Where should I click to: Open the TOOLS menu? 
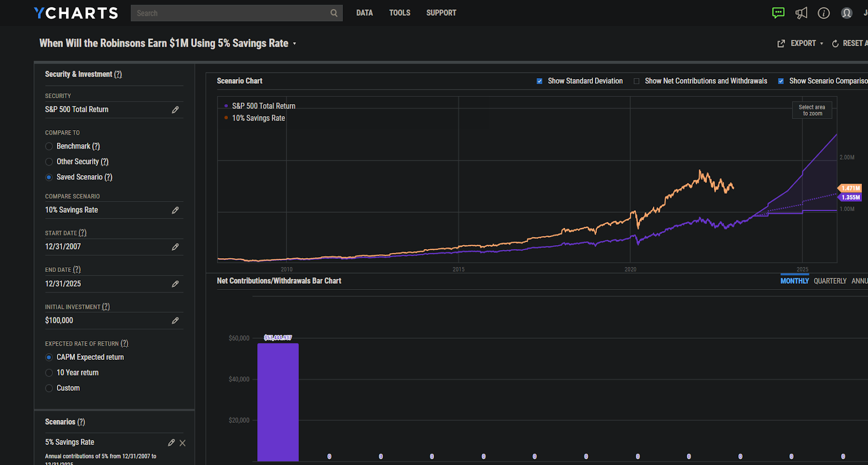tap(400, 13)
